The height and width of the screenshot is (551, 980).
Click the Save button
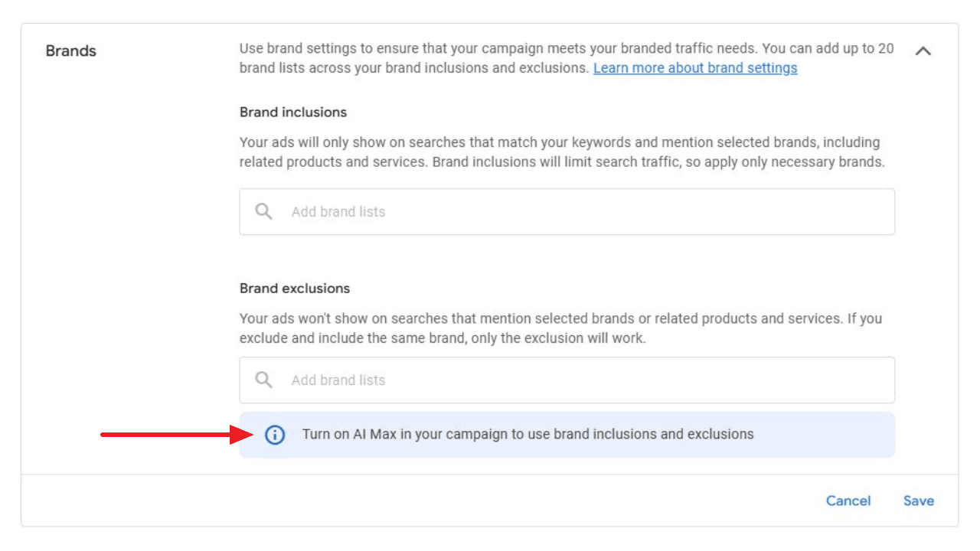pyautogui.click(x=919, y=500)
